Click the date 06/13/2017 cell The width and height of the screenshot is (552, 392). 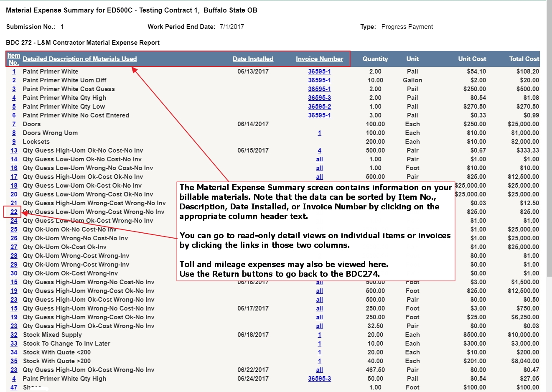pyautogui.click(x=253, y=71)
